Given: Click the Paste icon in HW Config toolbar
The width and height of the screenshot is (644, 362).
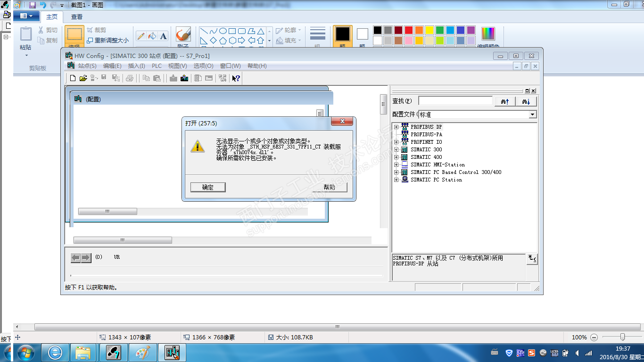Looking at the screenshot, I should coord(157,78).
